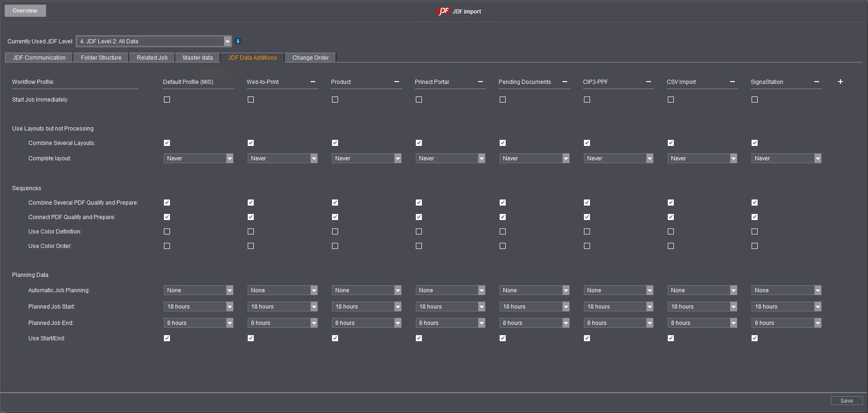Click the info icon beside JDF Level
This screenshot has height=413, width=868.
(238, 41)
